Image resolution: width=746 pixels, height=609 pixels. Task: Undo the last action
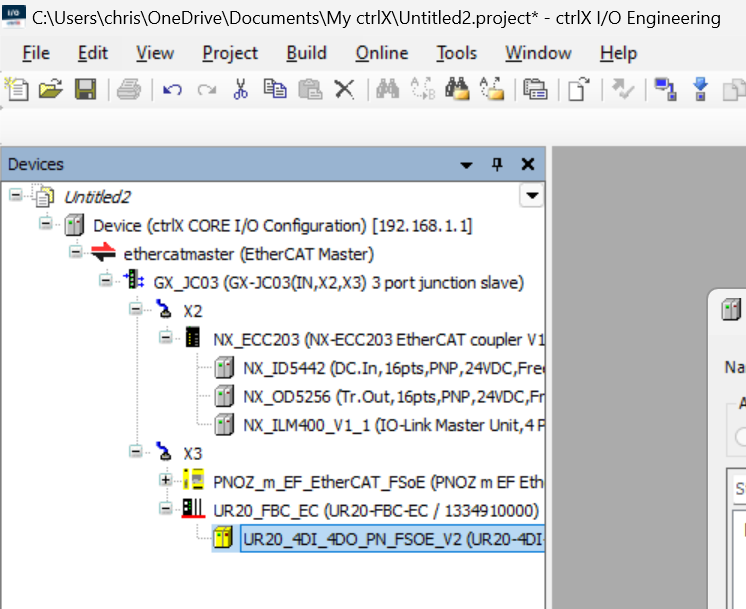click(x=172, y=89)
